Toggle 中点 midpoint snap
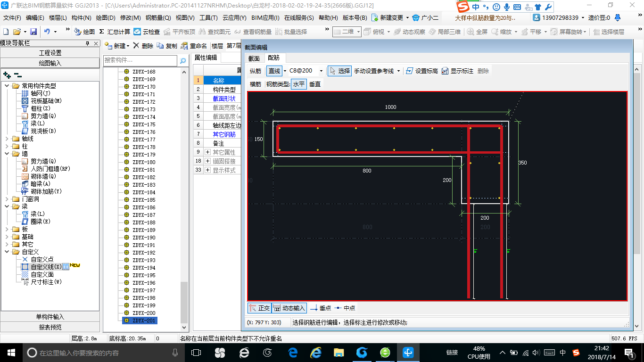644x362 pixels. pos(345,308)
